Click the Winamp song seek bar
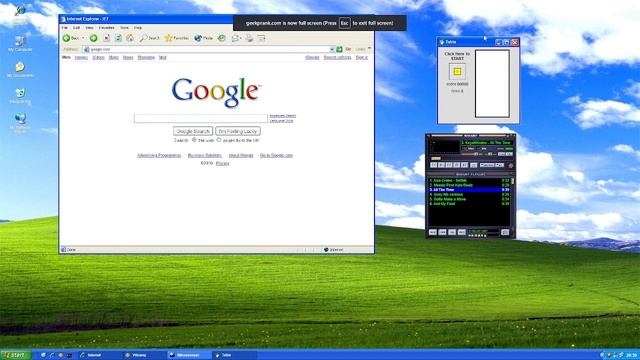This screenshot has width=640, height=360. pos(471,158)
